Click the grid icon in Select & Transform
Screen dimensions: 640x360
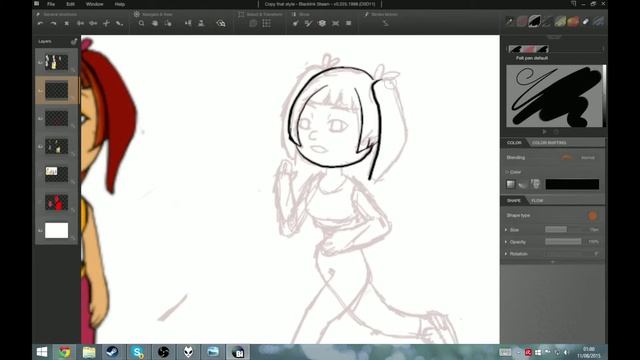point(267,23)
